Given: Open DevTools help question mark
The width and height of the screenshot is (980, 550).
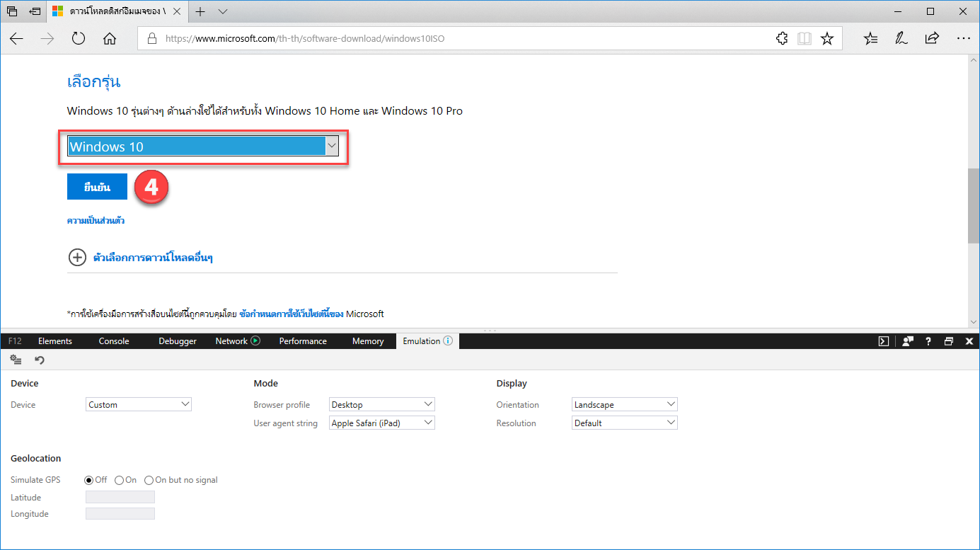Looking at the screenshot, I should tap(928, 341).
